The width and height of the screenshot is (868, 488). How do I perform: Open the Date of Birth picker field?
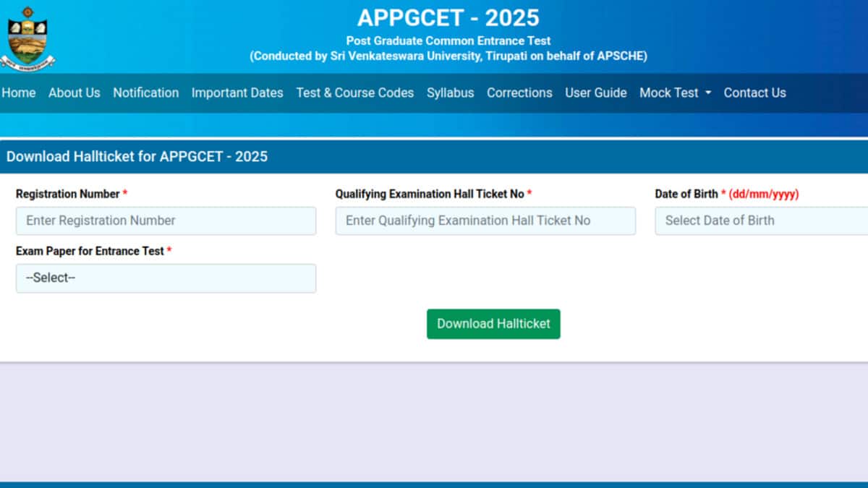point(762,221)
